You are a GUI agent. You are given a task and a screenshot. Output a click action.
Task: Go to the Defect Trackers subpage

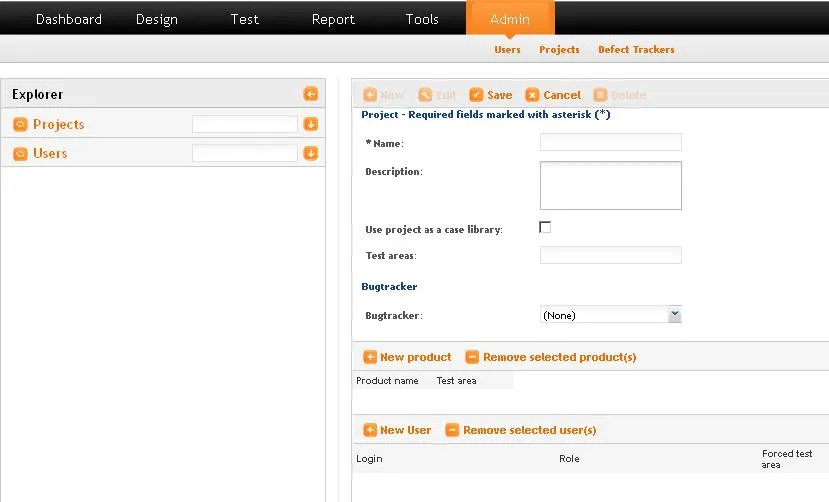tap(636, 49)
